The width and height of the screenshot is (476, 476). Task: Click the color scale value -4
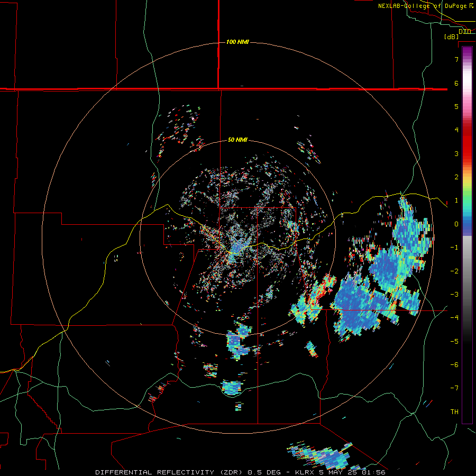pos(454,318)
